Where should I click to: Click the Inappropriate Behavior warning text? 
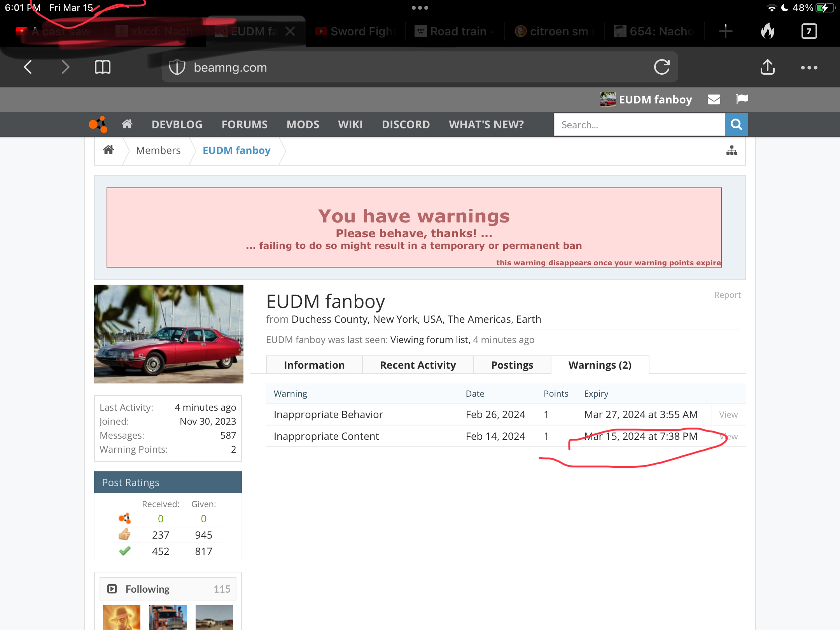328,415
